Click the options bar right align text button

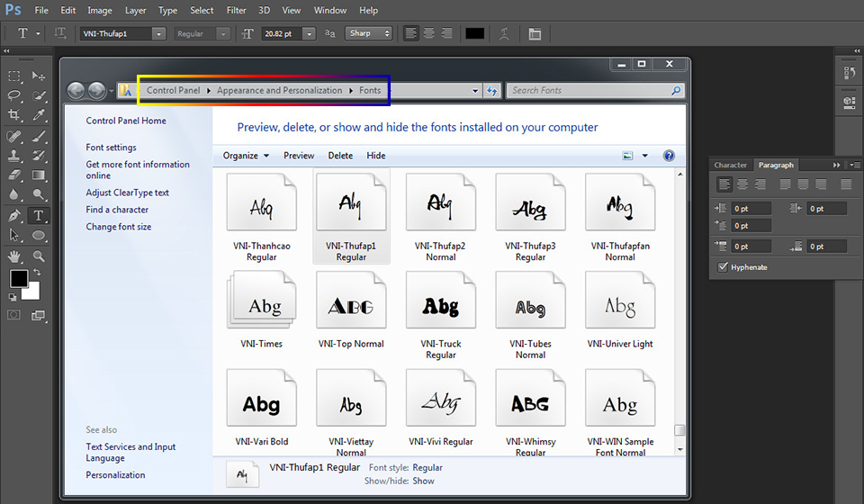pyautogui.click(x=447, y=33)
